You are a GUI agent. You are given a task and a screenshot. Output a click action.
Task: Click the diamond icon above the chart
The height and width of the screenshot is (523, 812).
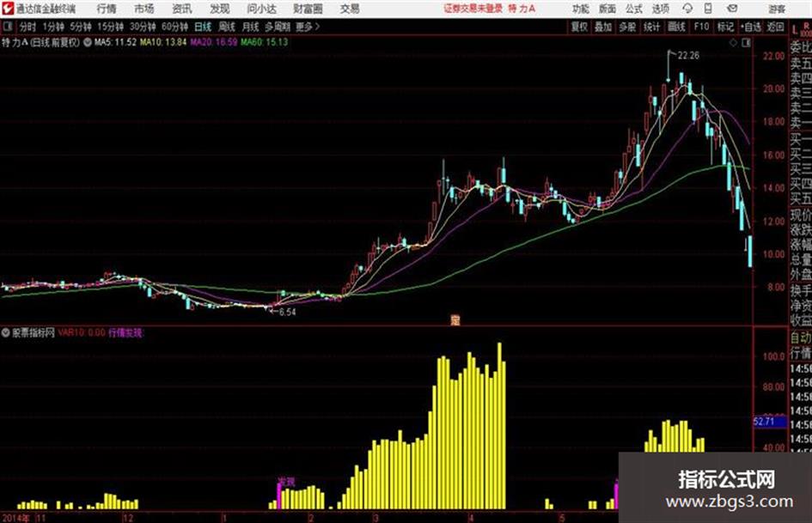point(733,43)
